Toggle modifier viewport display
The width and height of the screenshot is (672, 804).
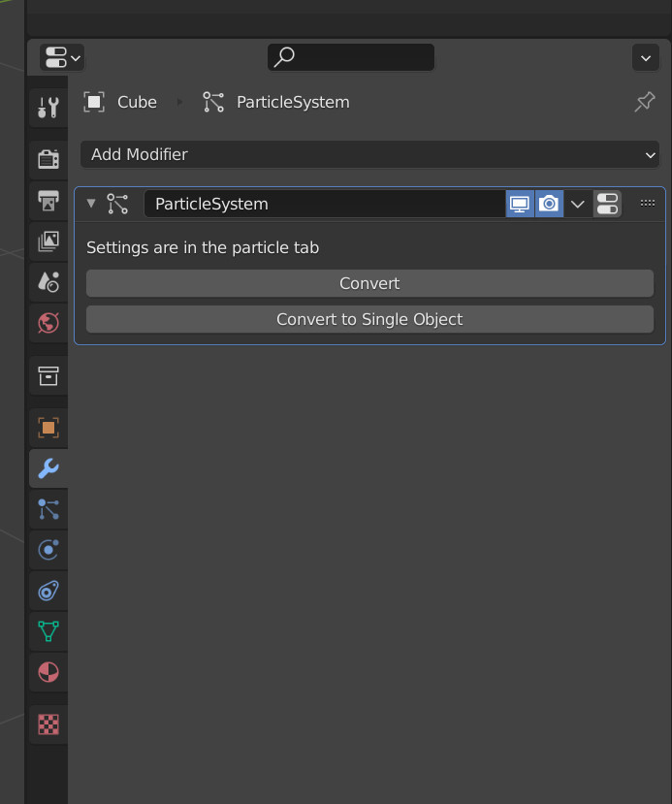coord(520,204)
